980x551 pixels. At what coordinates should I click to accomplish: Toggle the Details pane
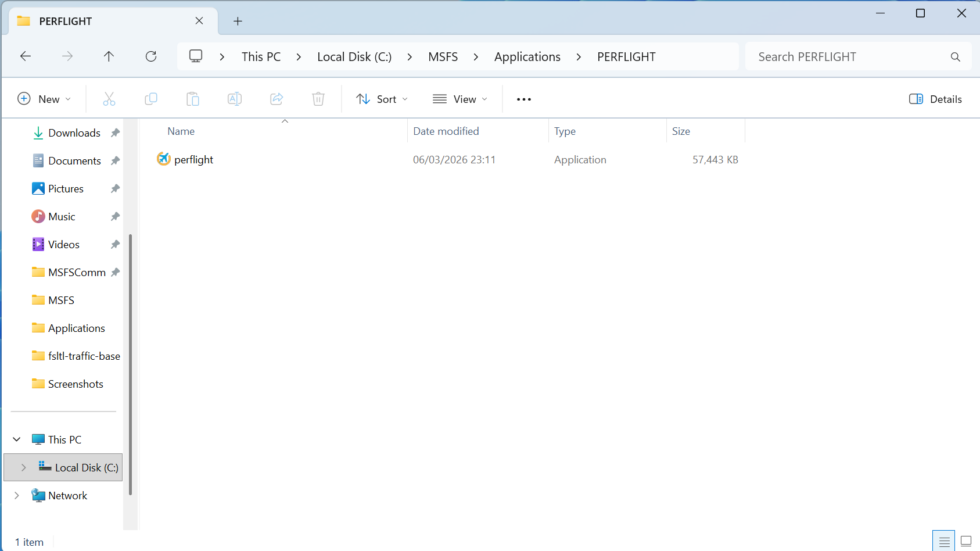pyautogui.click(x=935, y=99)
